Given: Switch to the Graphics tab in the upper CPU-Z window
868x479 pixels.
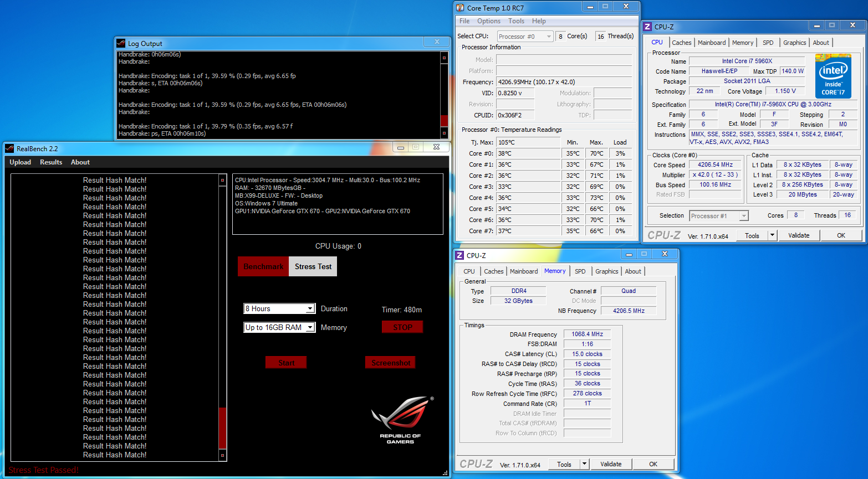Looking at the screenshot, I should point(795,43).
